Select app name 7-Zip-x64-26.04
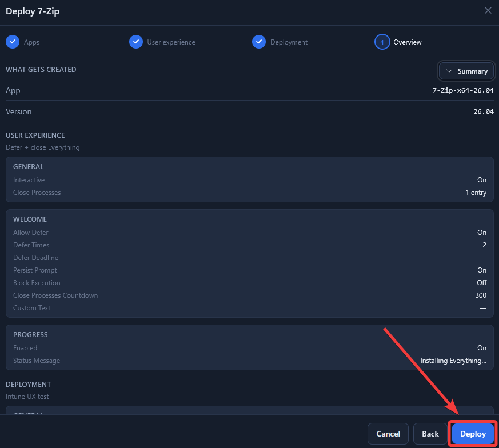Viewport: 499px width, 448px height. (x=463, y=90)
